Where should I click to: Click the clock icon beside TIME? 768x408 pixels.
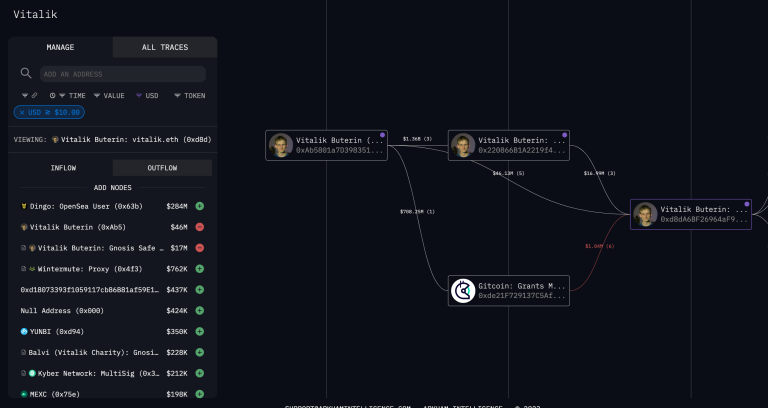52,96
